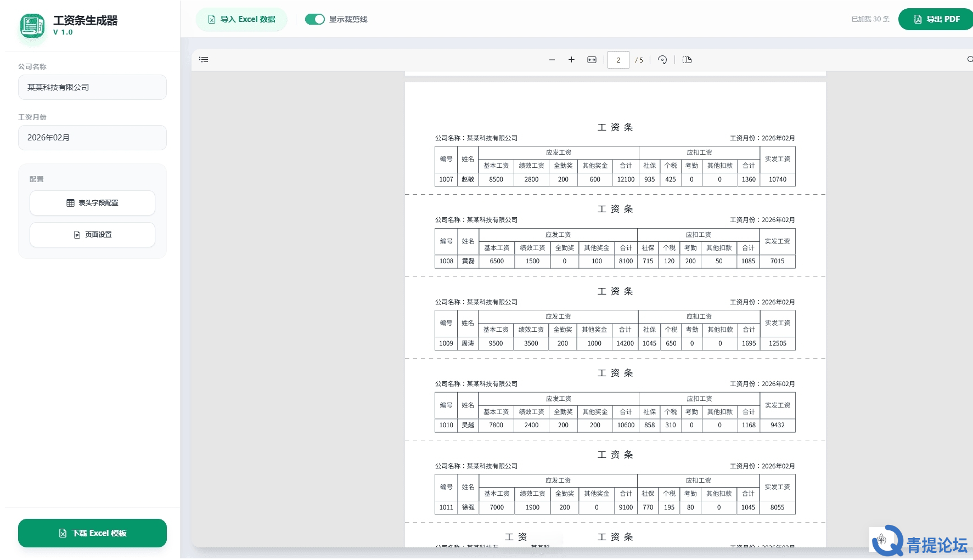973x560 pixels.
Task: Fit PDF page to width
Action: tap(592, 60)
